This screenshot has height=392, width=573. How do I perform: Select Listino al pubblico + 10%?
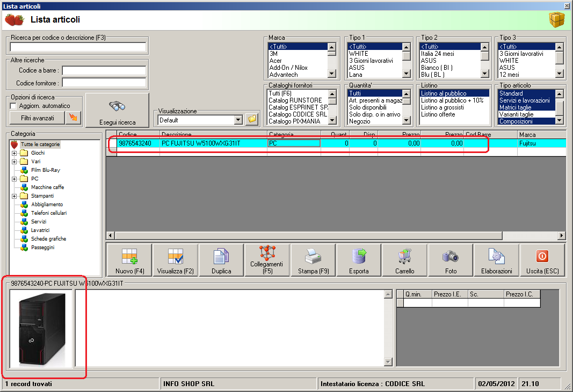point(455,100)
